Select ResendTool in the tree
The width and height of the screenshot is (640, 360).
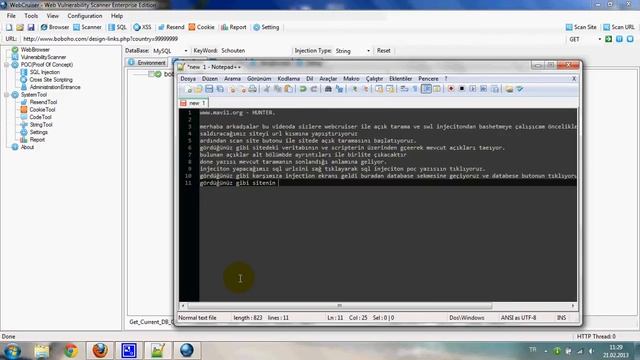43,102
